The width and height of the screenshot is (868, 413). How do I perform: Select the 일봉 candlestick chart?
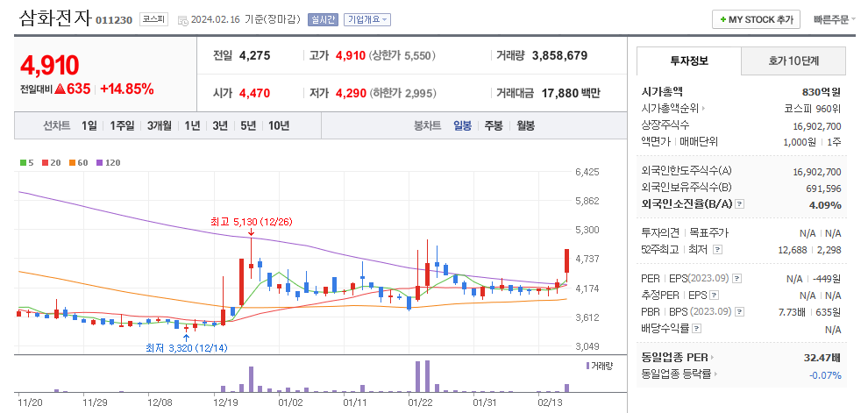(462, 125)
